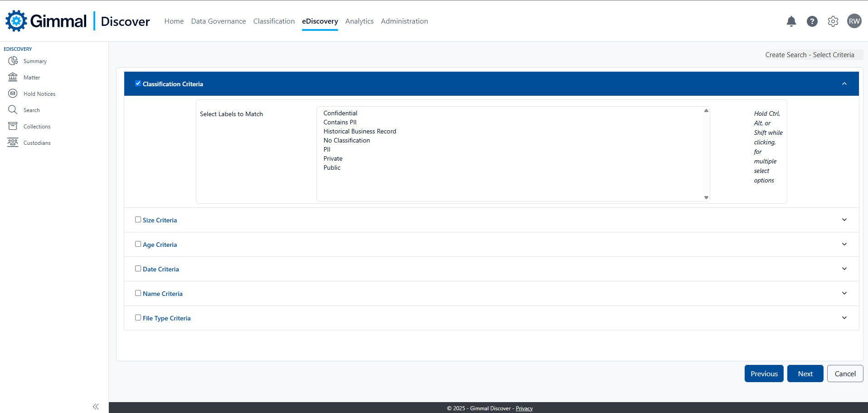Open the help question mark icon
Viewport: 868px width, 413px height.
(812, 21)
